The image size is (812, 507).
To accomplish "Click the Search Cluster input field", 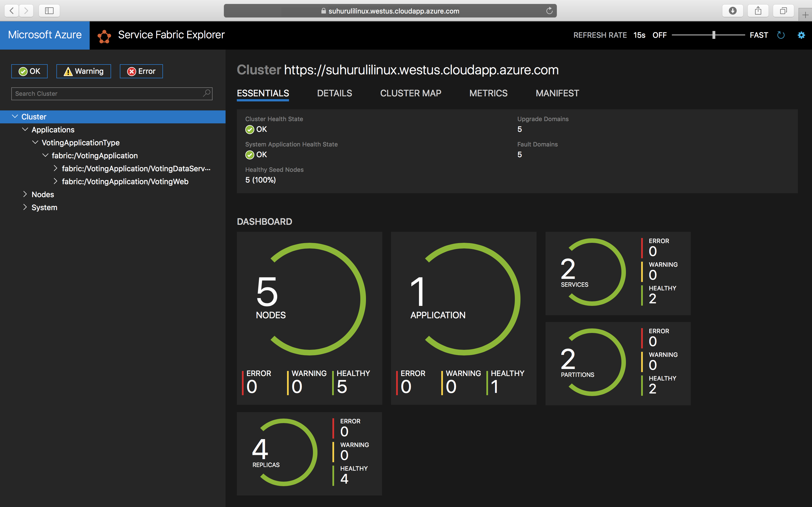I will pyautogui.click(x=111, y=94).
